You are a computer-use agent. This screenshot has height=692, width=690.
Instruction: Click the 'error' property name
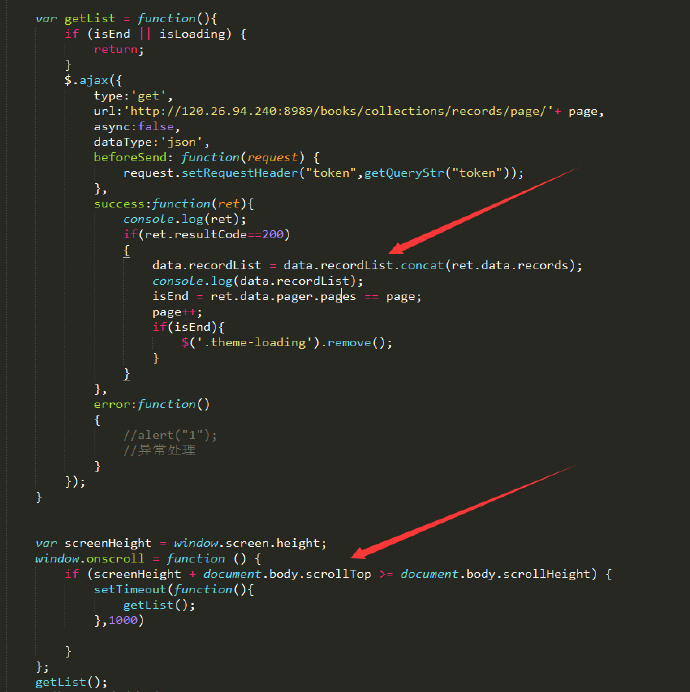pyautogui.click(x=112, y=405)
